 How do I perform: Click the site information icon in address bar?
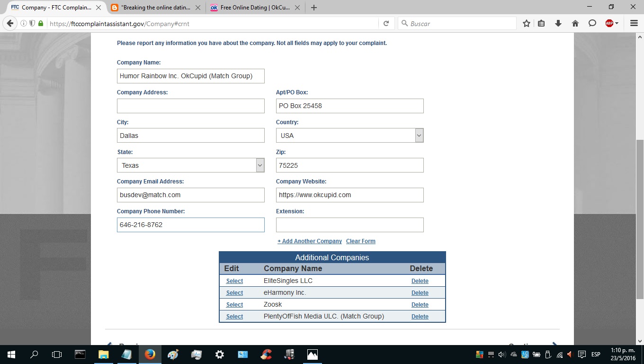[24, 23]
